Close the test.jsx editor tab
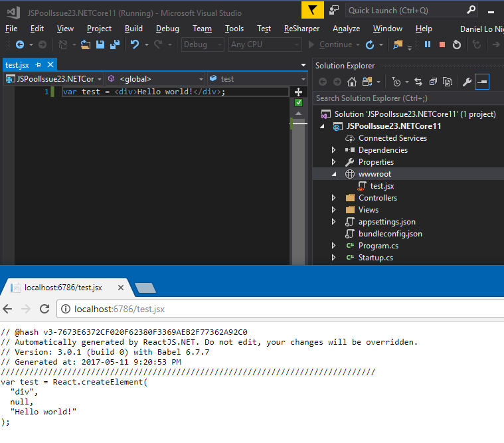The height and width of the screenshot is (443, 504). click(x=50, y=64)
